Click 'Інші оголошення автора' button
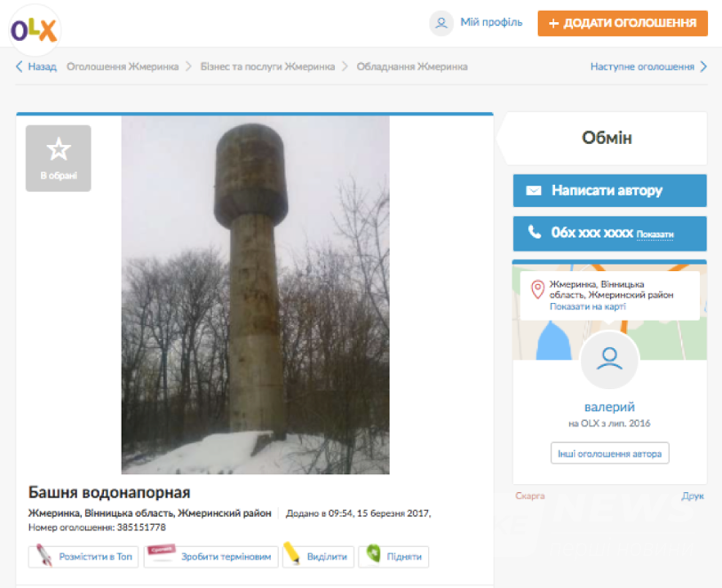The width and height of the screenshot is (722, 588). (609, 453)
